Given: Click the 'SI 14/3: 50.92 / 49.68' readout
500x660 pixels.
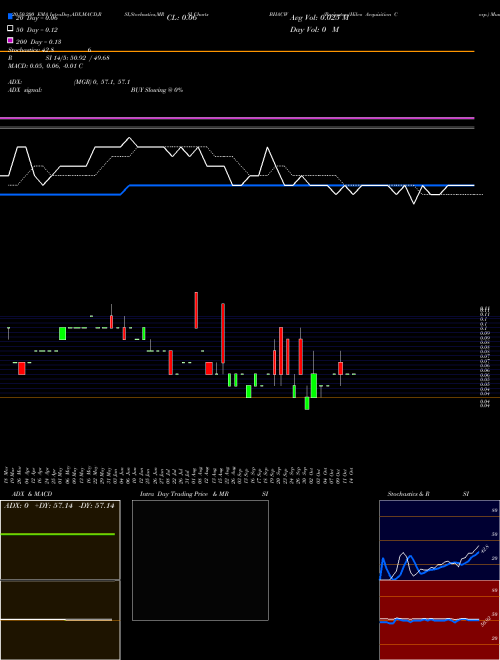Looking at the screenshot, I should [x=77, y=58].
